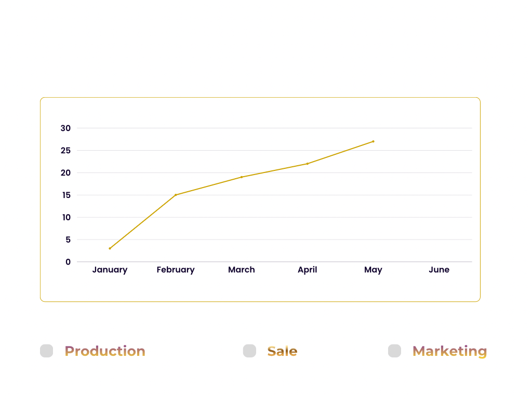Click the January data point on the line
The height and width of the screenshot is (399, 532).
pyautogui.click(x=110, y=248)
